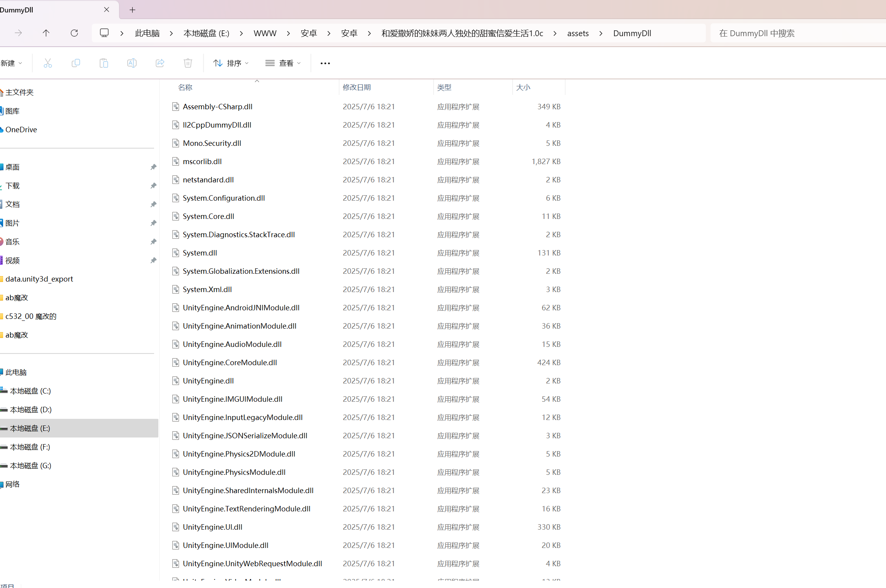Click the pin icon beside 视频
This screenshot has height=588, width=886.
pyautogui.click(x=153, y=261)
